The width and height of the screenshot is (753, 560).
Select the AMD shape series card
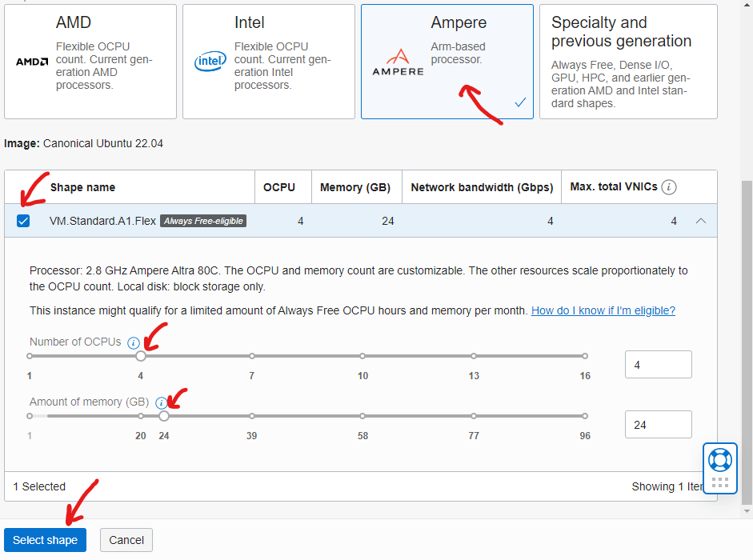[x=90, y=62]
